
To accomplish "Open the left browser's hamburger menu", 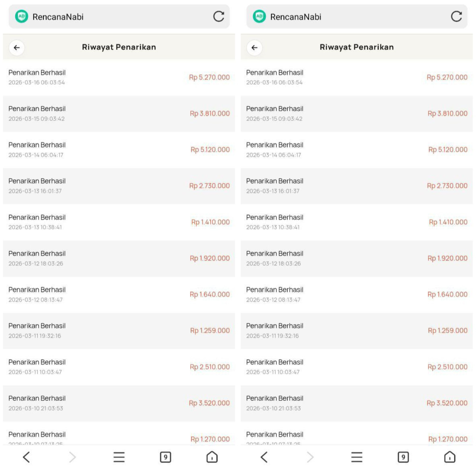I will [x=119, y=457].
